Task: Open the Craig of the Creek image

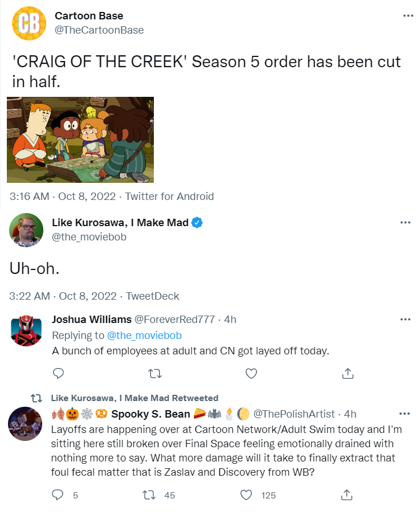Action: [x=80, y=140]
